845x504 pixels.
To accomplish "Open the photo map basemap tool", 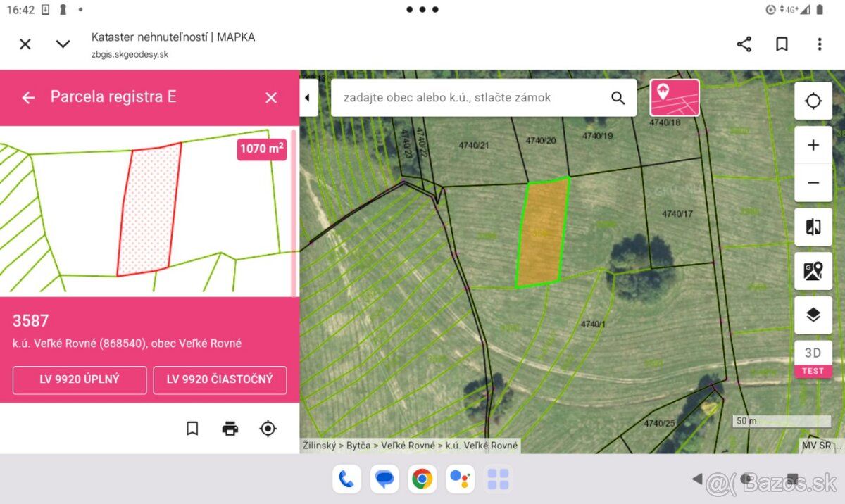I will click(813, 271).
